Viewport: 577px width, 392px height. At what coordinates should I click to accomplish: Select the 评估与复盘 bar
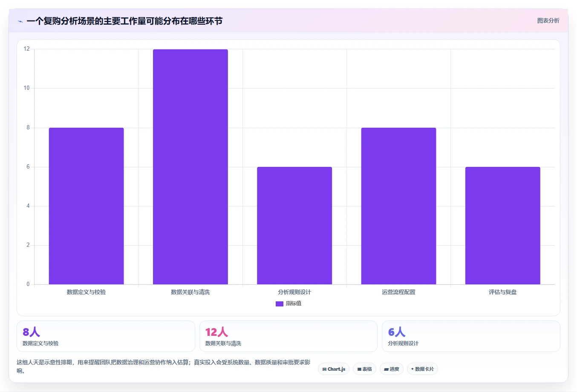point(503,226)
